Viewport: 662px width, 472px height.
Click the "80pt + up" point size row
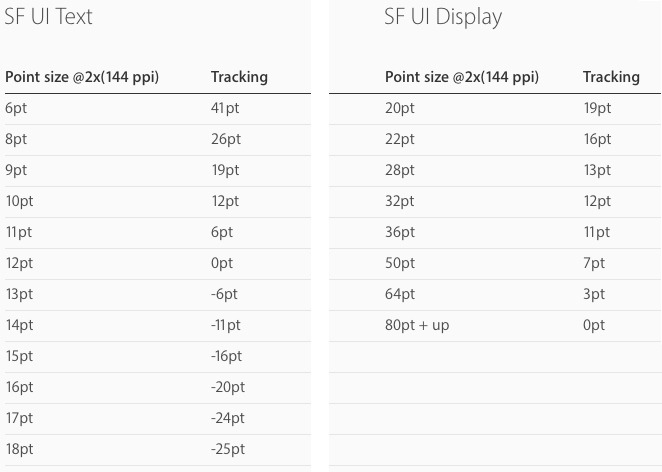point(417,325)
